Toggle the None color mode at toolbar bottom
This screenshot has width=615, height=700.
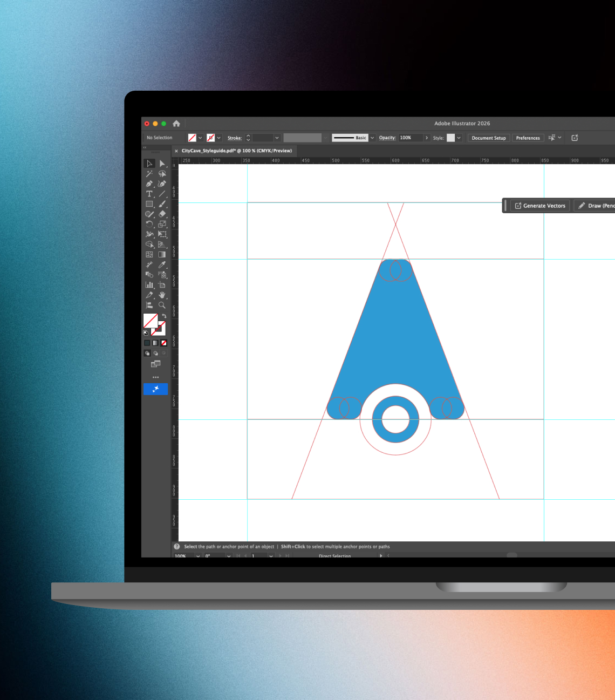[x=165, y=342]
